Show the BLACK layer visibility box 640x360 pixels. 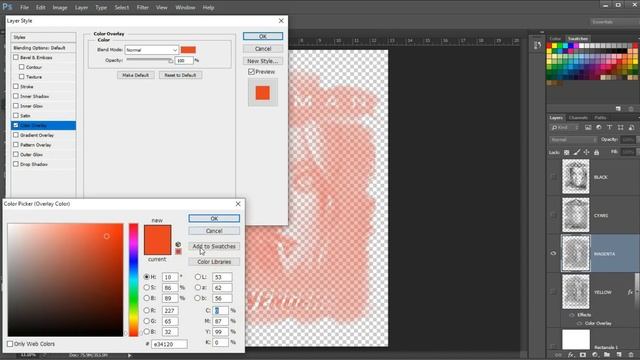pyautogui.click(x=553, y=177)
